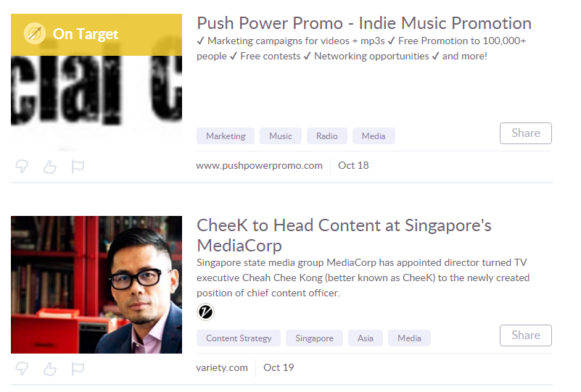The height and width of the screenshot is (392, 581).
Task: Share the Push Power Promo article
Action: point(525,133)
